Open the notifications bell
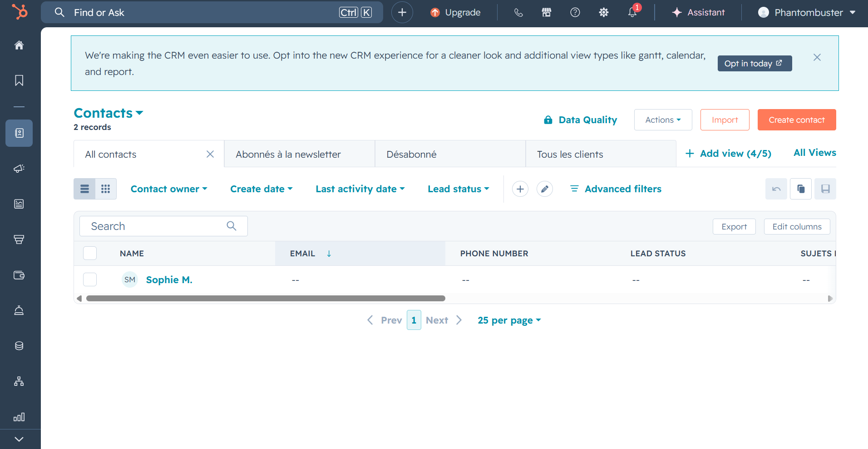 (632, 13)
